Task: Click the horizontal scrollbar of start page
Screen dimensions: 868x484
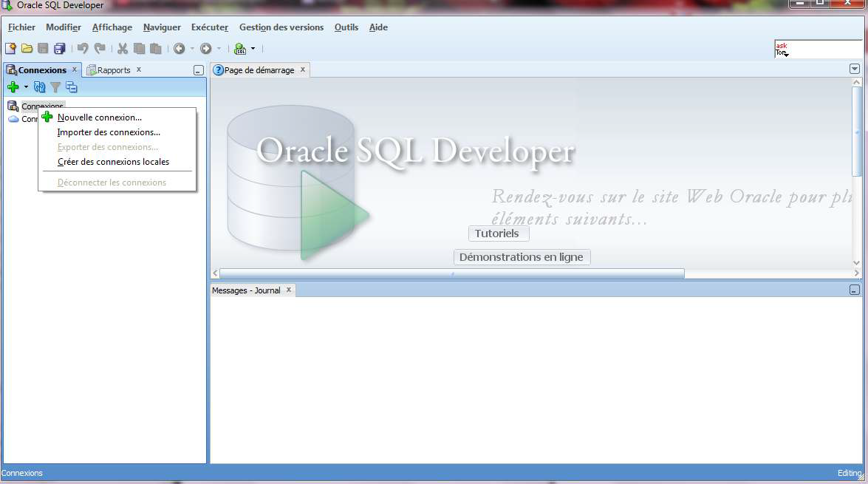Action: point(451,273)
